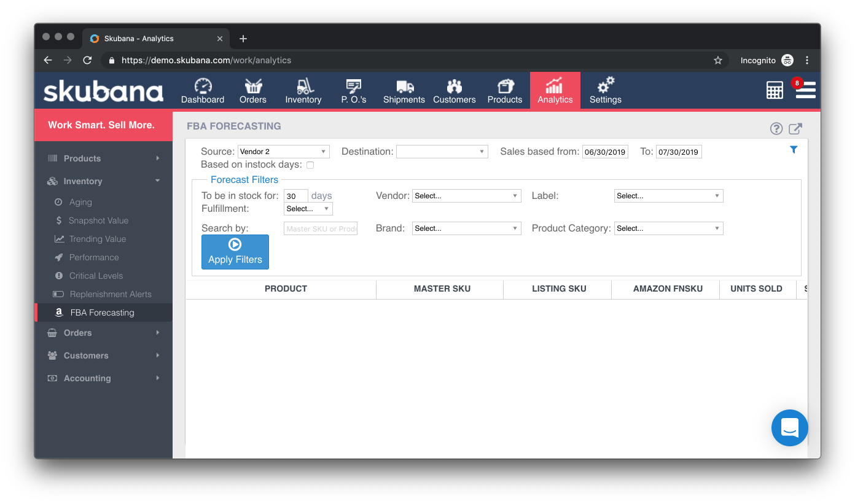
Task: Click the To date field
Action: point(679,152)
